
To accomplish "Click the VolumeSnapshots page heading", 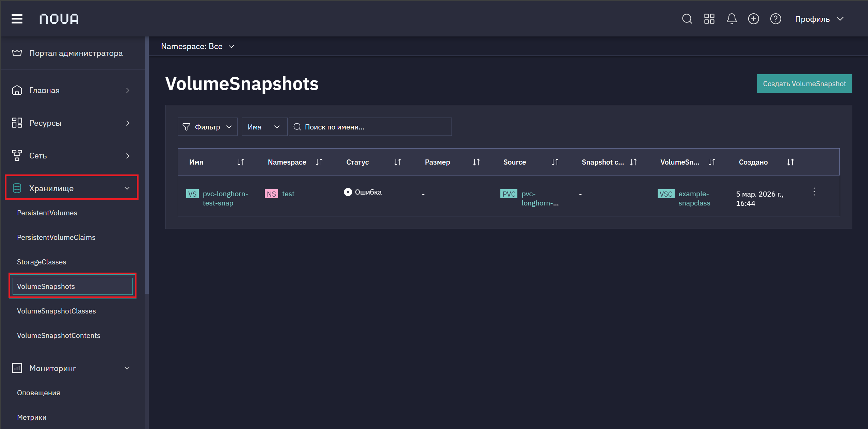I will 242,83.
